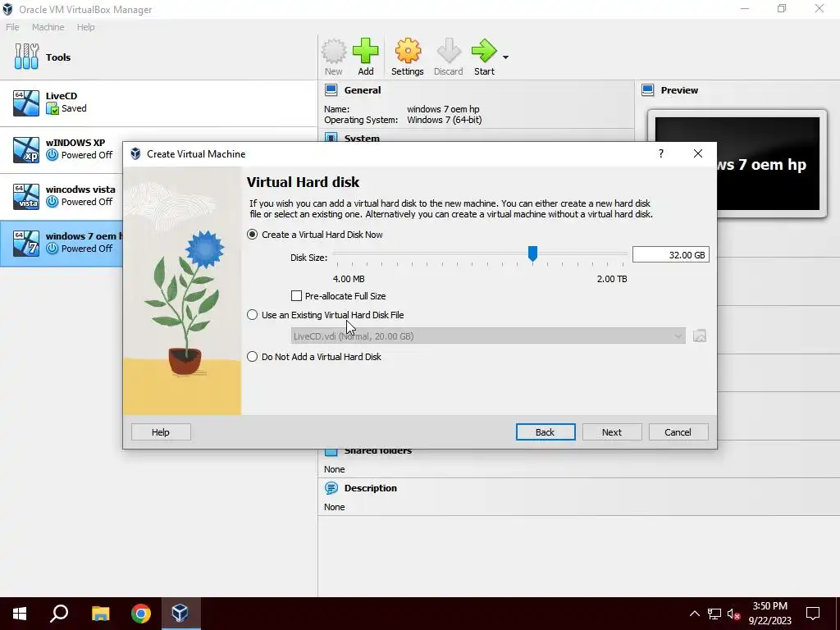Click the Back button
The height and width of the screenshot is (630, 840).
[546, 432]
